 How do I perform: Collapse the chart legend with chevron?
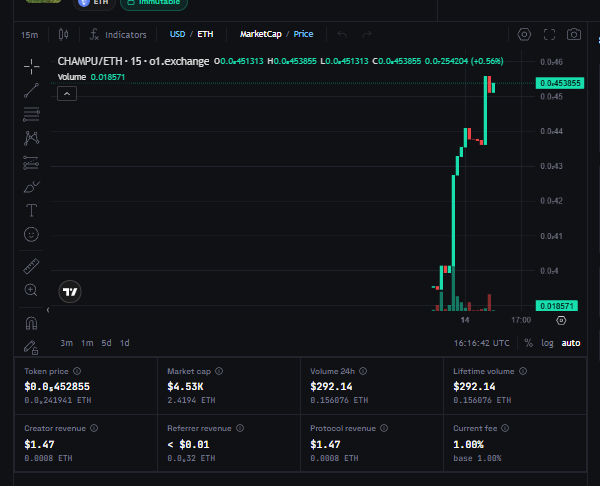pos(67,94)
